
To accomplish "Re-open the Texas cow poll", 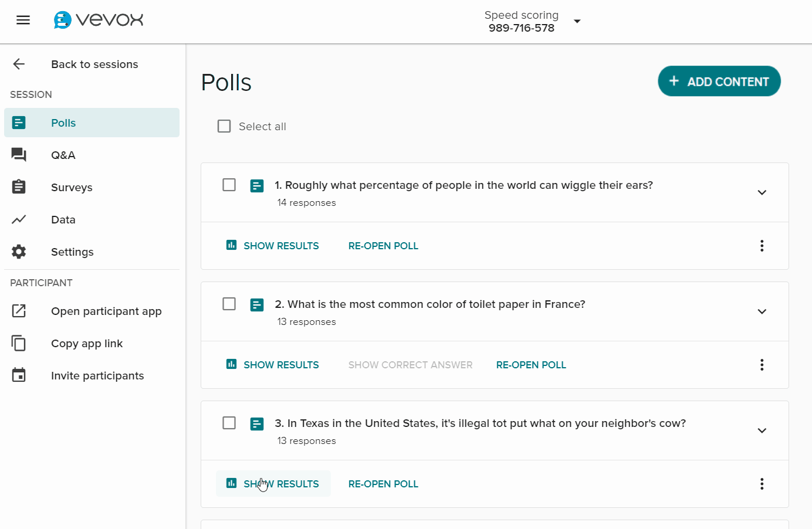I will point(383,484).
